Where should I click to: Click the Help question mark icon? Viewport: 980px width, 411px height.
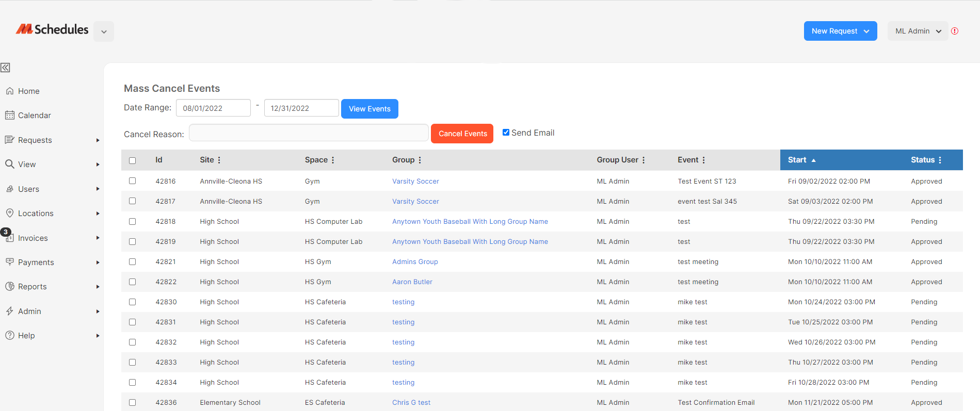9,335
